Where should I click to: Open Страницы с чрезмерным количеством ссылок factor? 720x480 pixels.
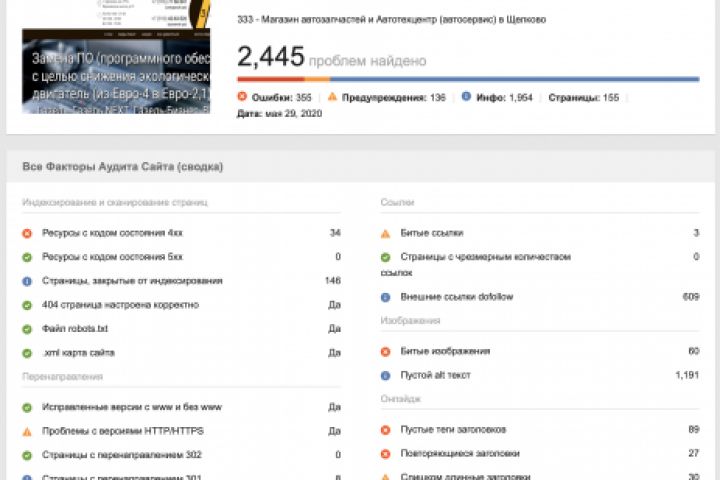tap(476, 265)
